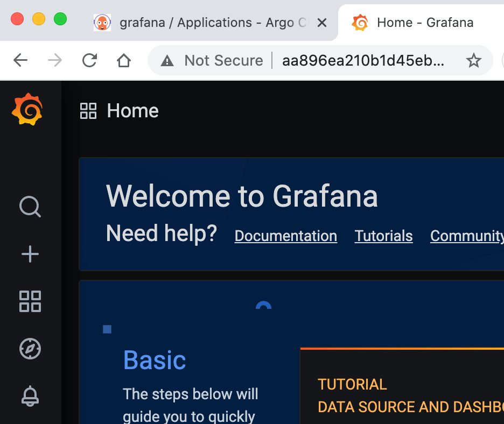Click the Home dashboards grid icon in header
This screenshot has height=424, width=504.
point(88,111)
